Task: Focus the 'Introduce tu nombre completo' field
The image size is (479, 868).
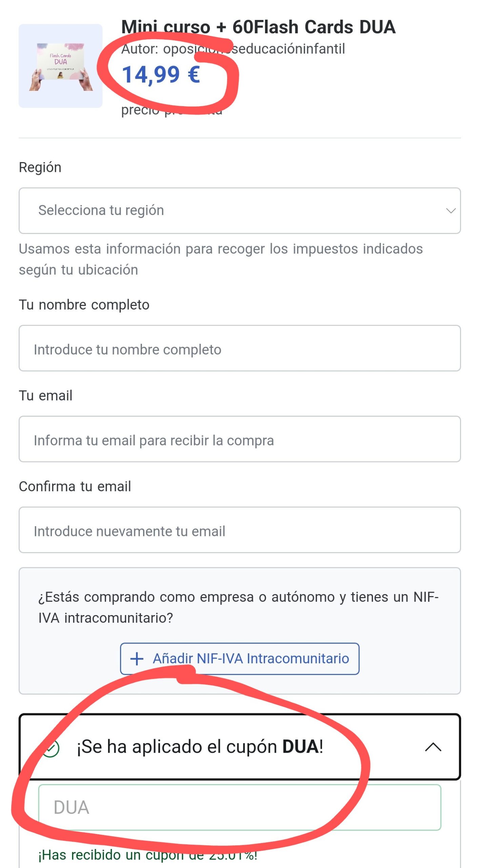Action: (x=239, y=349)
